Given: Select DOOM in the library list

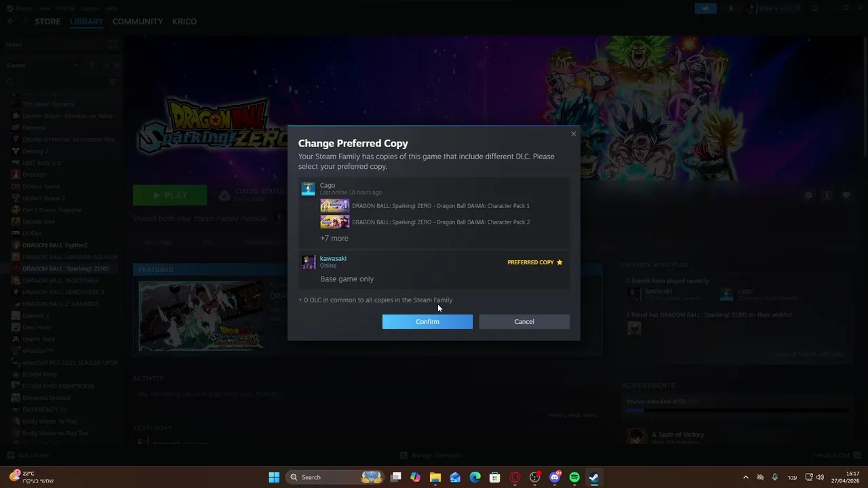Looking at the screenshot, I should [x=31, y=233].
